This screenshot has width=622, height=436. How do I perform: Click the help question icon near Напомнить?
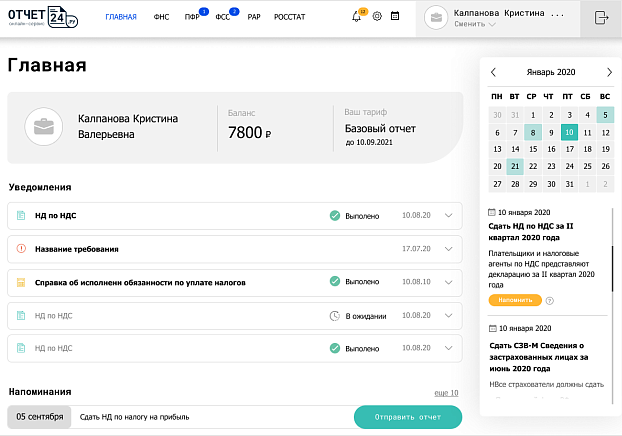tap(549, 301)
